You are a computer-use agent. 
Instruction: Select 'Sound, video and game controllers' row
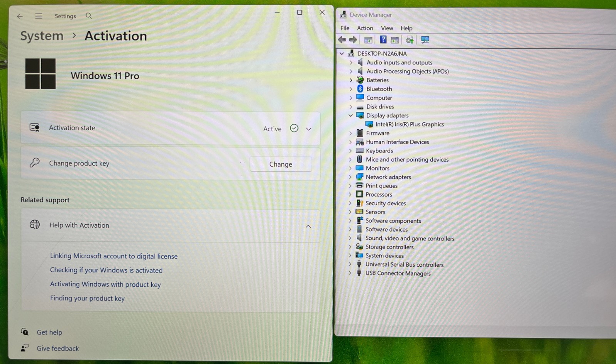point(410,239)
